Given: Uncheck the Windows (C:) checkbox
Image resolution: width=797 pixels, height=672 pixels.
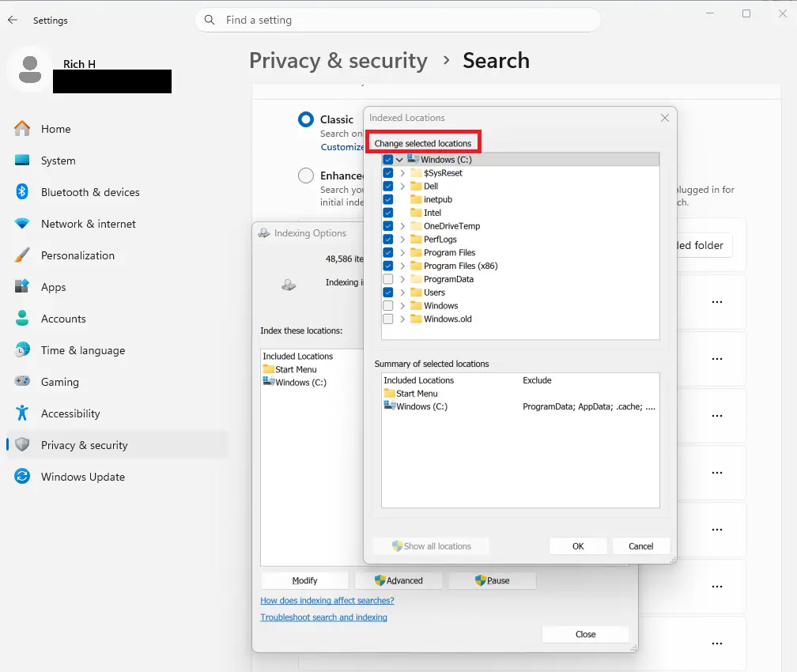Looking at the screenshot, I should (387, 160).
